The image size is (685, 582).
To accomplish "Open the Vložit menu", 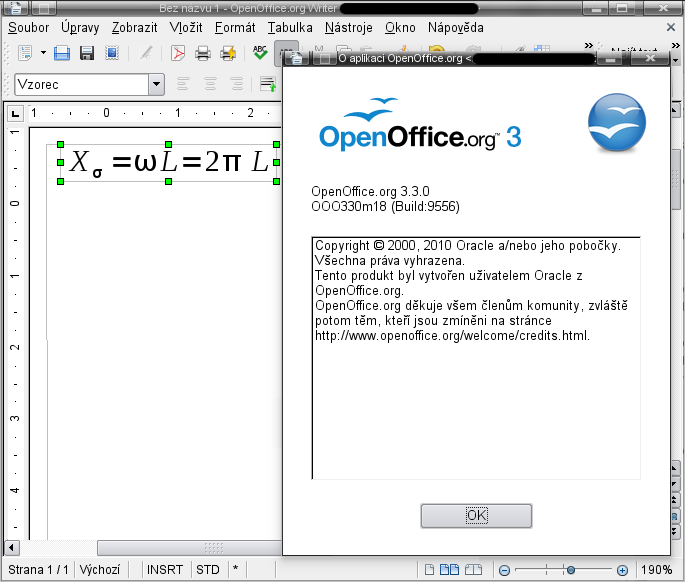I will coord(186,28).
